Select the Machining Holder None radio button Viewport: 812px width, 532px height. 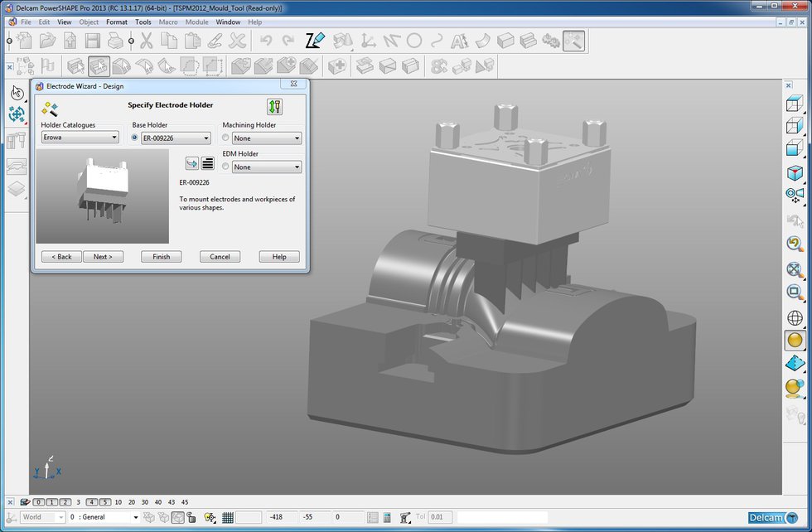coord(225,137)
